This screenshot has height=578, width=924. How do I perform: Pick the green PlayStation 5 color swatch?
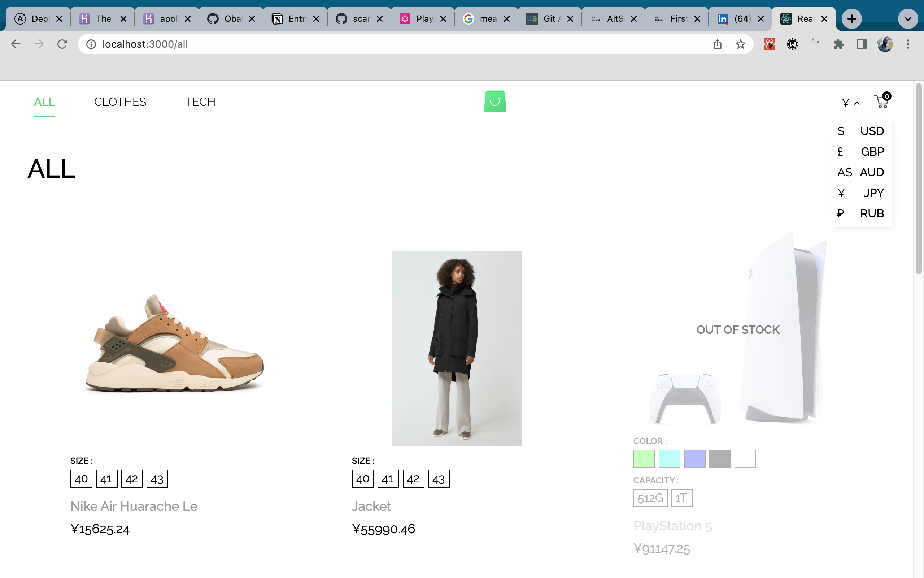tap(644, 459)
